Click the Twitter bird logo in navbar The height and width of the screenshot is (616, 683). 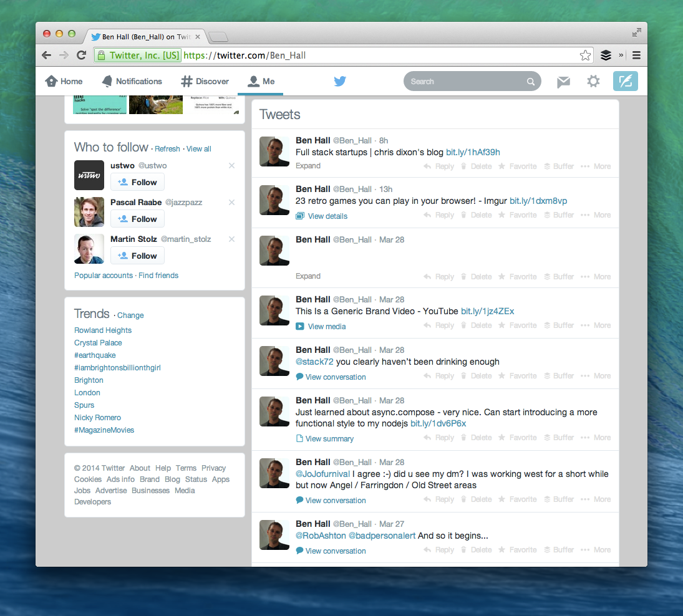point(340,81)
